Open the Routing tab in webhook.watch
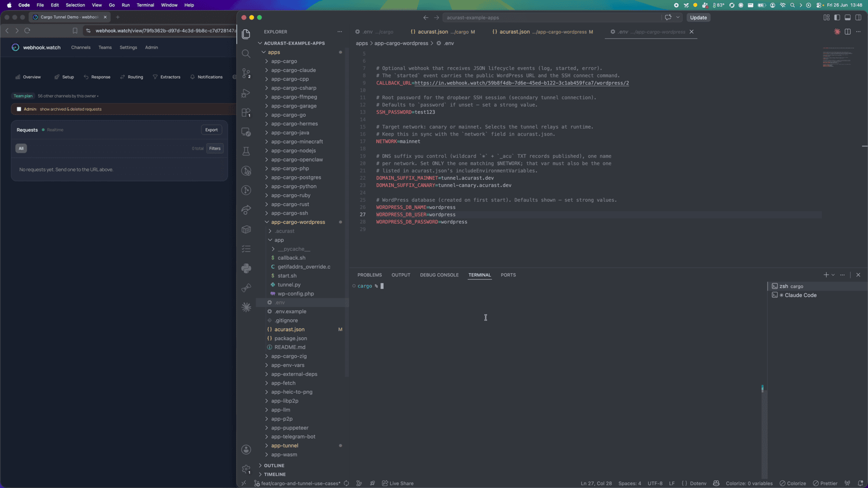 (132, 77)
